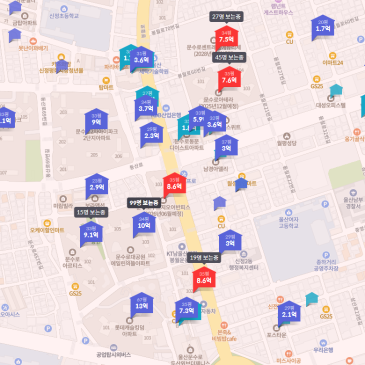Select the red 7.5억 house marker
This screenshot has width=365, height=365.
[226, 37]
